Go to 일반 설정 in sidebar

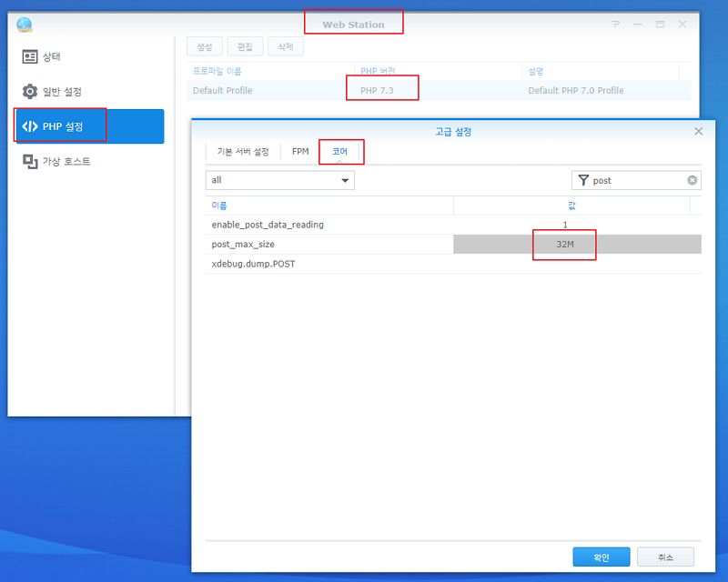click(x=62, y=92)
